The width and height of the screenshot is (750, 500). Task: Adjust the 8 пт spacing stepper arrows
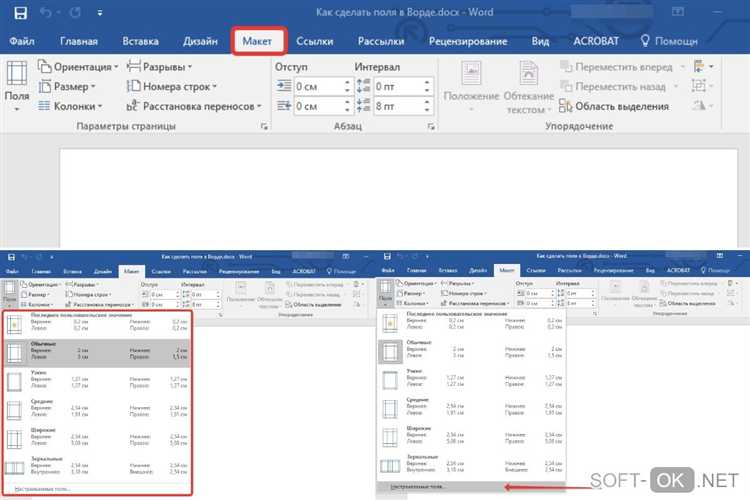427,106
